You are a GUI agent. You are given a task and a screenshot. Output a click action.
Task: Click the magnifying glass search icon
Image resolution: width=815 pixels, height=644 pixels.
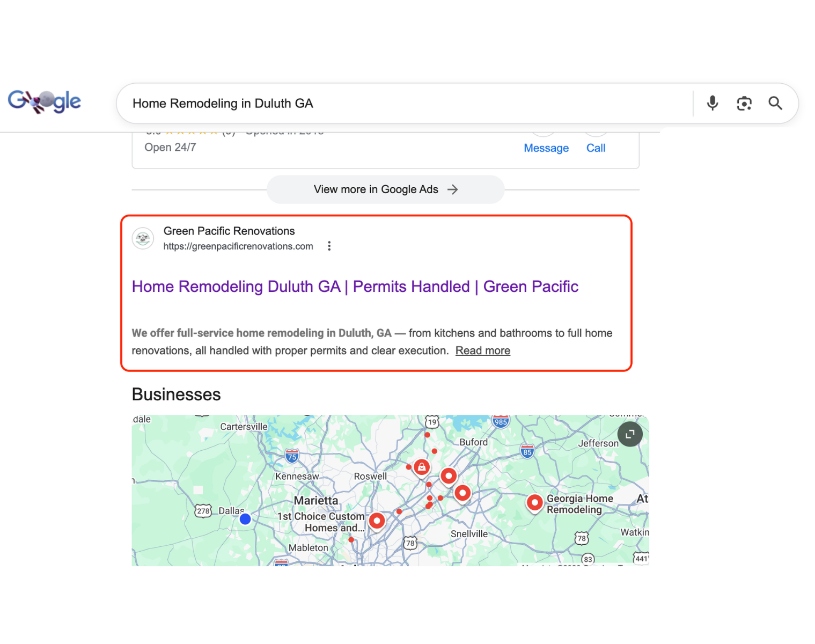pyautogui.click(x=776, y=103)
